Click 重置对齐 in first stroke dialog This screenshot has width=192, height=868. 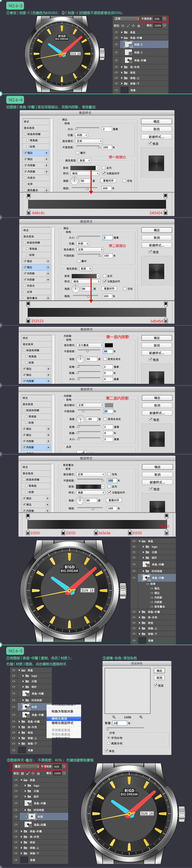pyautogui.click(x=108, y=181)
